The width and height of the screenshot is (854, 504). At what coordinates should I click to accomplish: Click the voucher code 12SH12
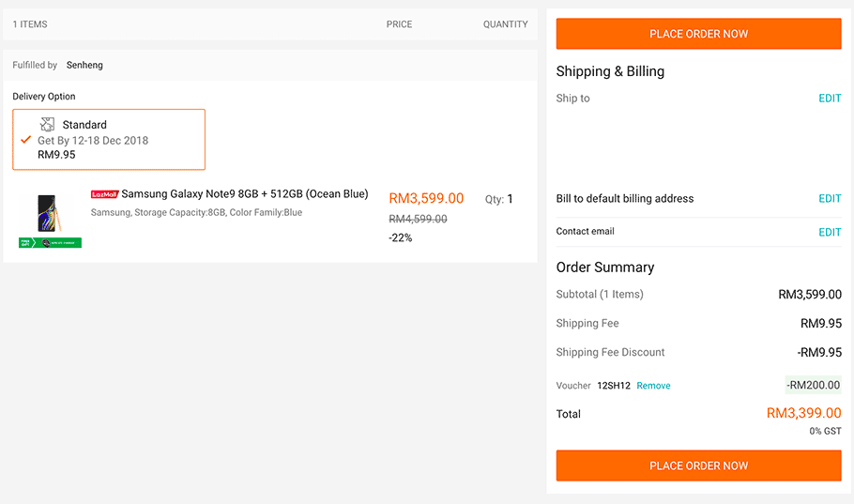pos(614,386)
